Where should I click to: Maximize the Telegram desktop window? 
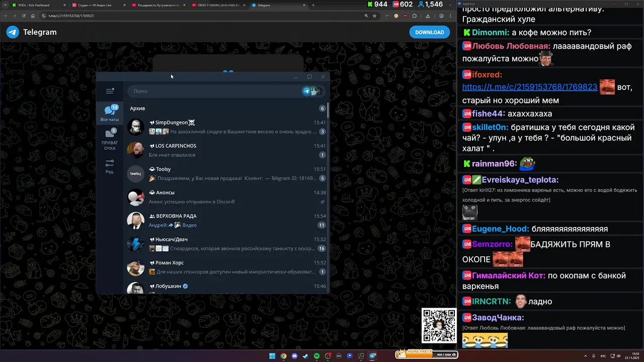pyautogui.click(x=309, y=76)
